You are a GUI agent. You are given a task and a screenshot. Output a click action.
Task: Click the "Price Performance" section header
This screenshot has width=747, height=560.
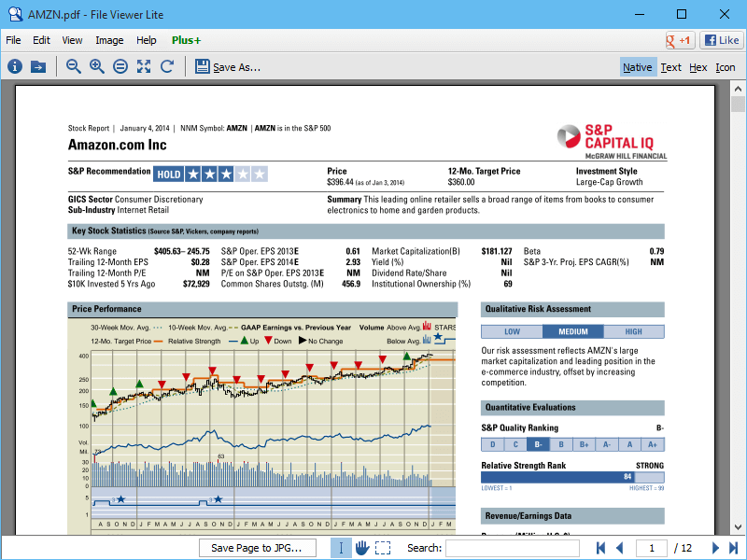tap(262, 309)
